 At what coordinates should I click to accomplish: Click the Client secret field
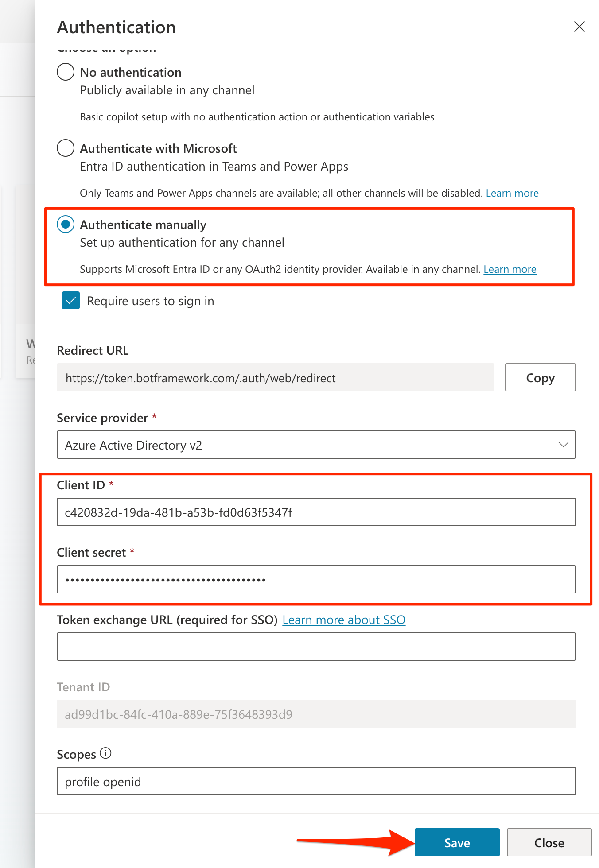coord(316,579)
